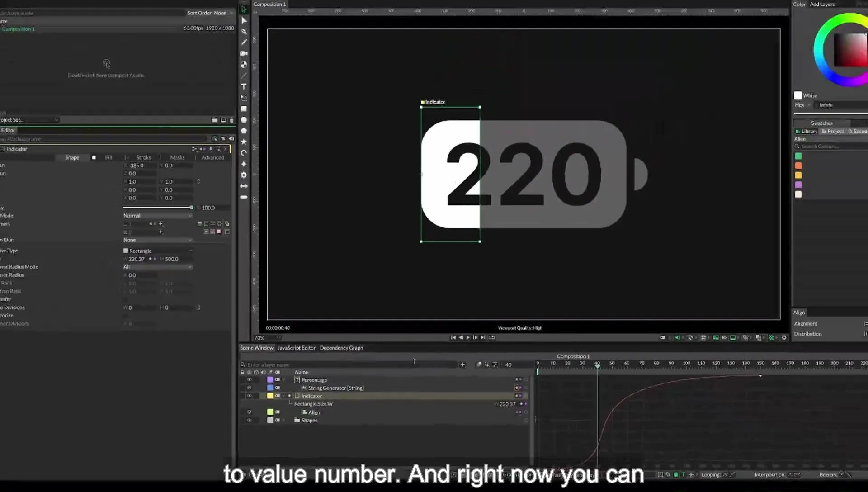Open the Sort Order dropdown

pos(223,13)
